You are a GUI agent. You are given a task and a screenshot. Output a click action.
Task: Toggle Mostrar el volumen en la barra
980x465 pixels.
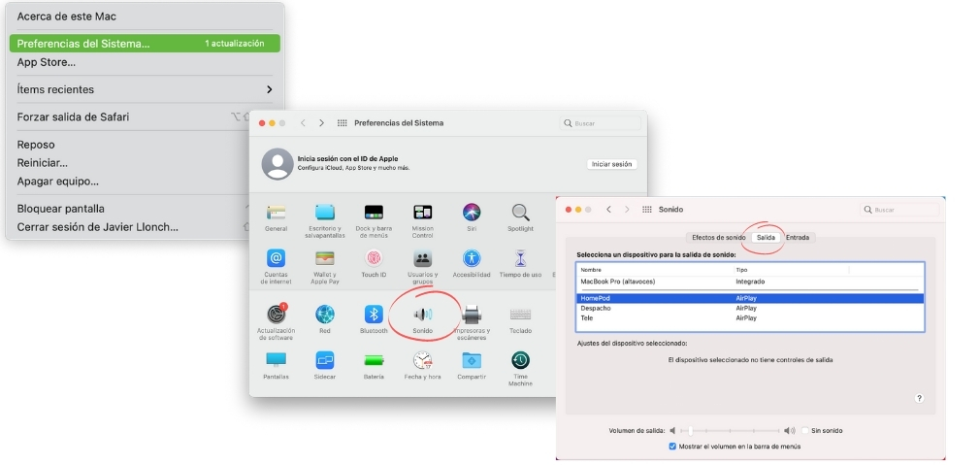[672, 447]
